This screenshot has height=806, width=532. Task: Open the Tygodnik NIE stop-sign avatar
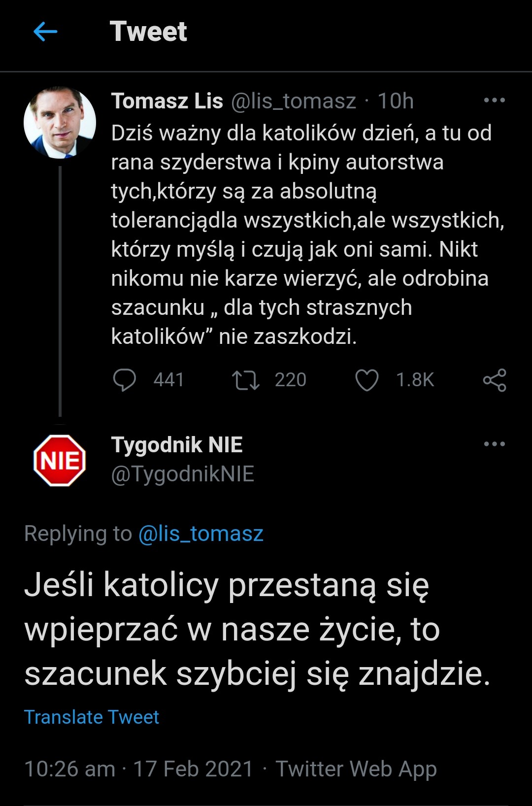[x=60, y=461]
